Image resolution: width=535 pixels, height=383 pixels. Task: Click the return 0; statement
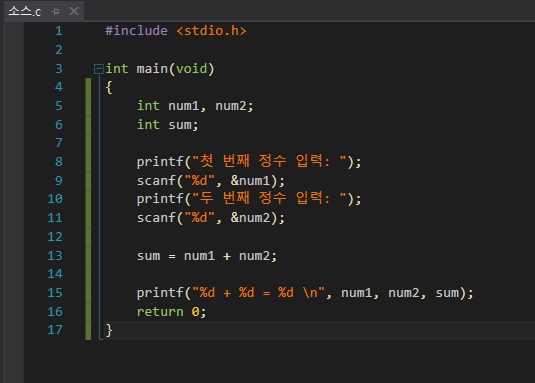[x=172, y=312]
